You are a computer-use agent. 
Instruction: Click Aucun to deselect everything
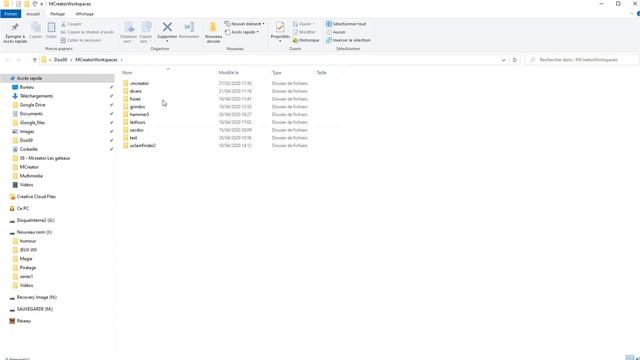pos(336,32)
